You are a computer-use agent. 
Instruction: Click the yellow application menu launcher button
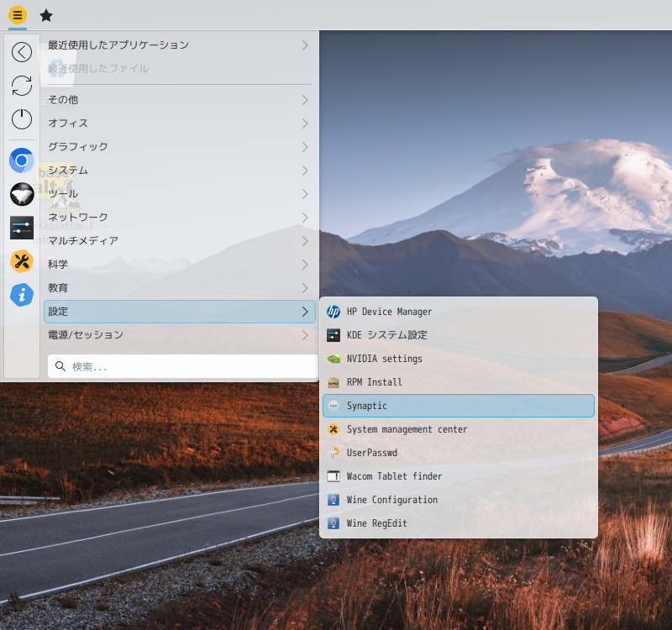point(18,15)
